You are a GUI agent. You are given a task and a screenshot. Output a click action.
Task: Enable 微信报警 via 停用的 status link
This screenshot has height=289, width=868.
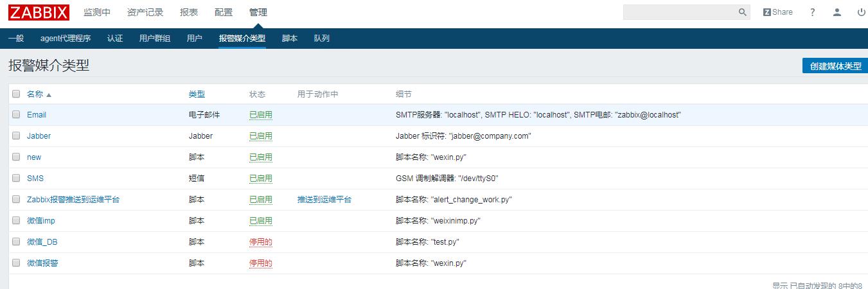click(261, 263)
